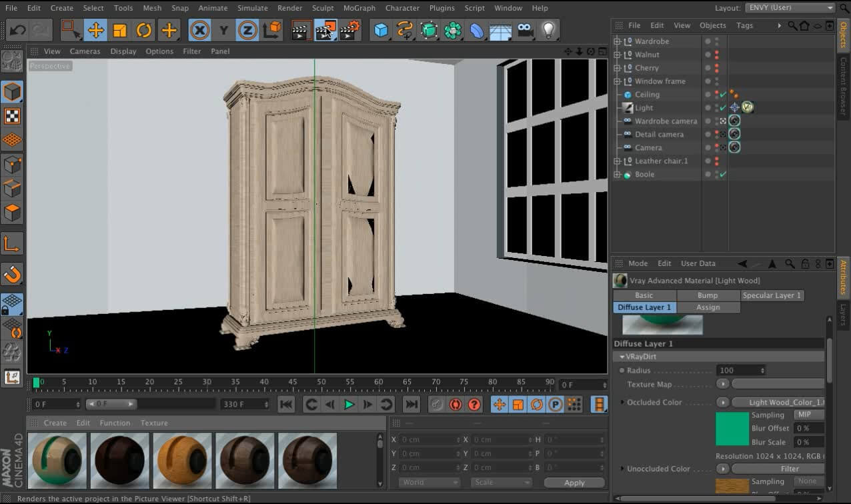Toggle the X-axis lock

click(199, 31)
